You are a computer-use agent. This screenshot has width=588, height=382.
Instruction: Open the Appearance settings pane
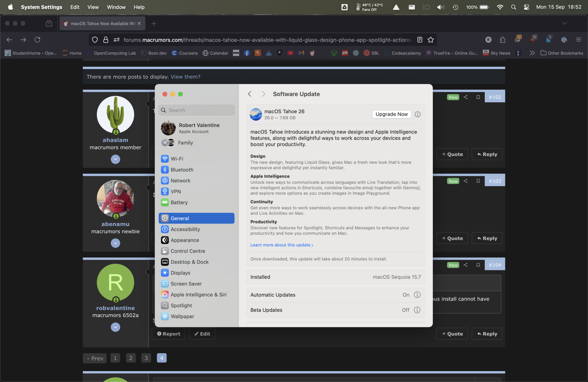pyautogui.click(x=184, y=240)
